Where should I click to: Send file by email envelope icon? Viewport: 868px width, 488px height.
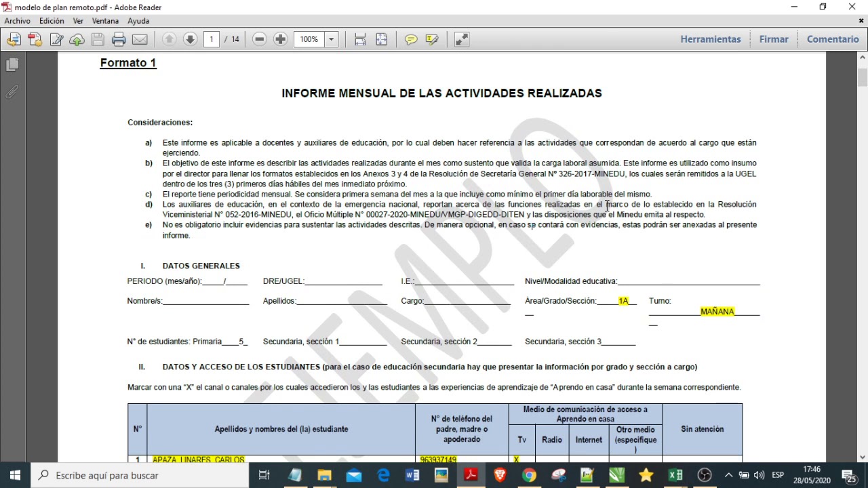point(140,39)
